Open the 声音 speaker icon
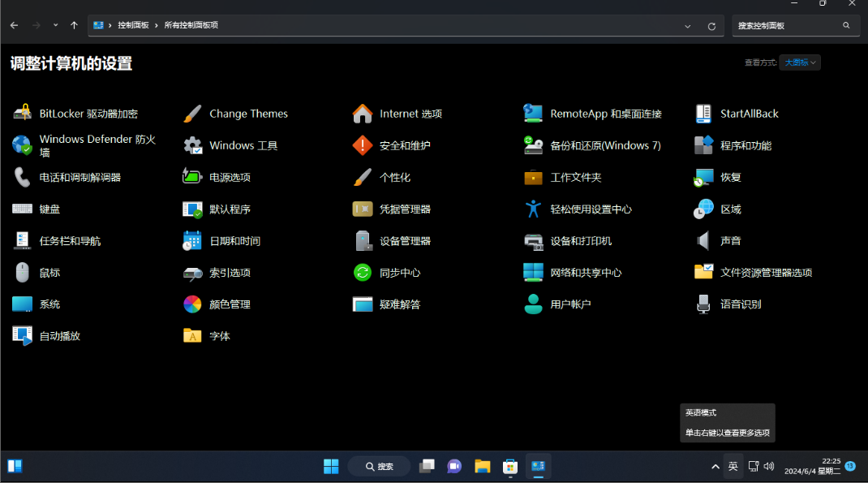 [703, 241]
